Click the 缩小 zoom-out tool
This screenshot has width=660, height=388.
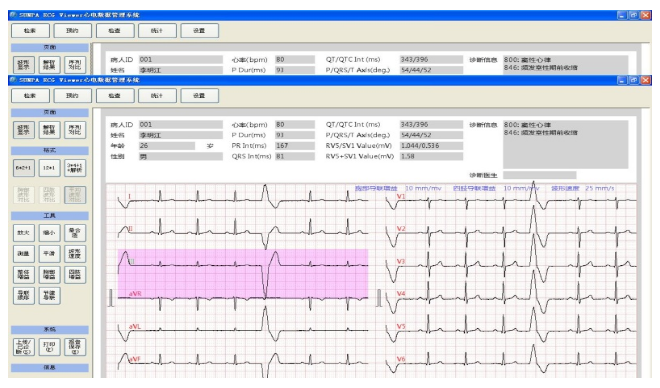pyautogui.click(x=49, y=233)
